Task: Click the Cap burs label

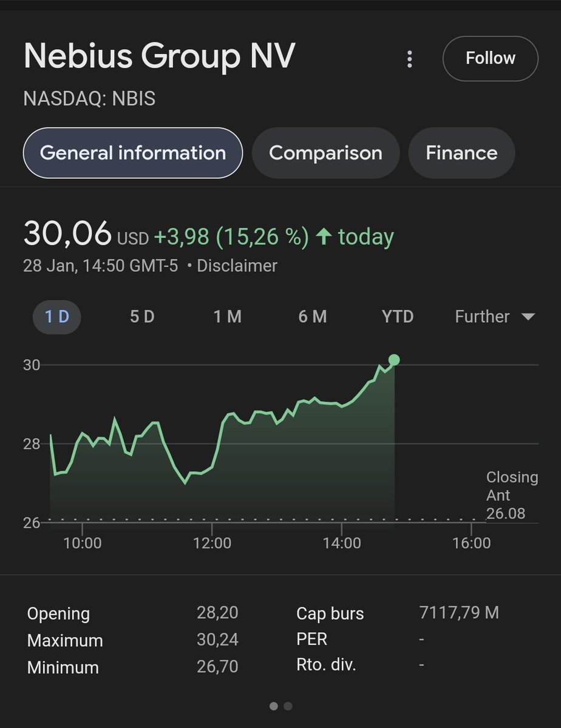Action: [x=330, y=614]
